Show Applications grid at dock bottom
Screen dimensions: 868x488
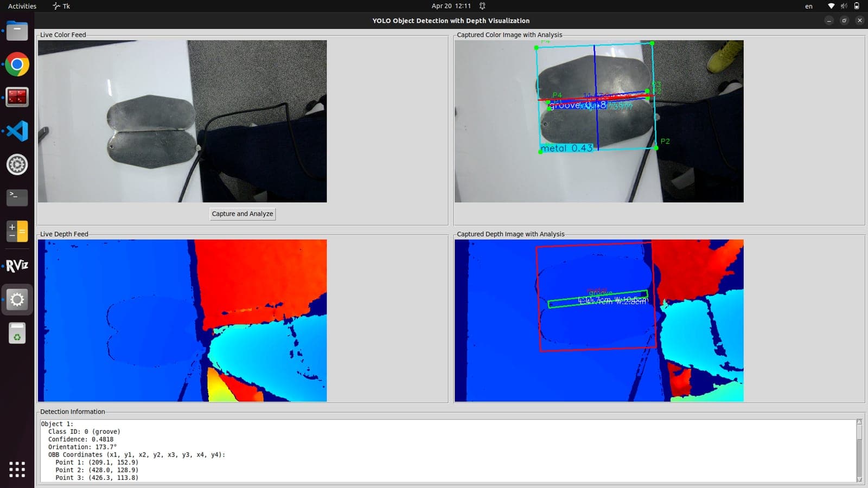tap(17, 470)
